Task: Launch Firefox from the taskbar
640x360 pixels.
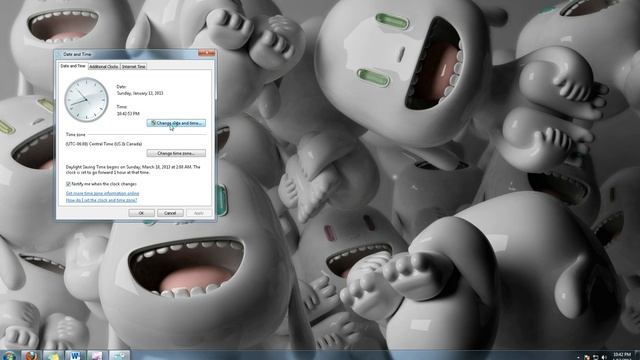Action: tap(31, 356)
